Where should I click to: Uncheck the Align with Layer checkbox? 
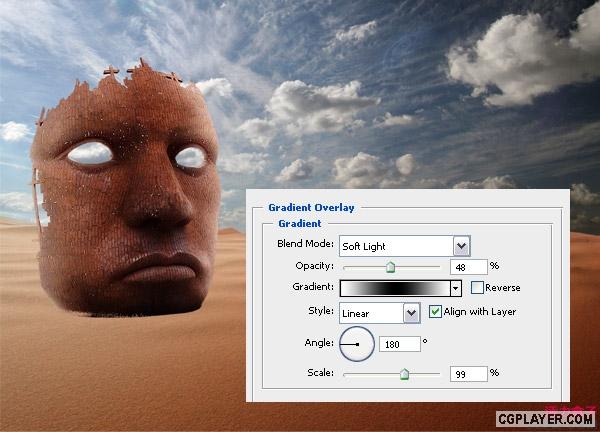click(435, 311)
